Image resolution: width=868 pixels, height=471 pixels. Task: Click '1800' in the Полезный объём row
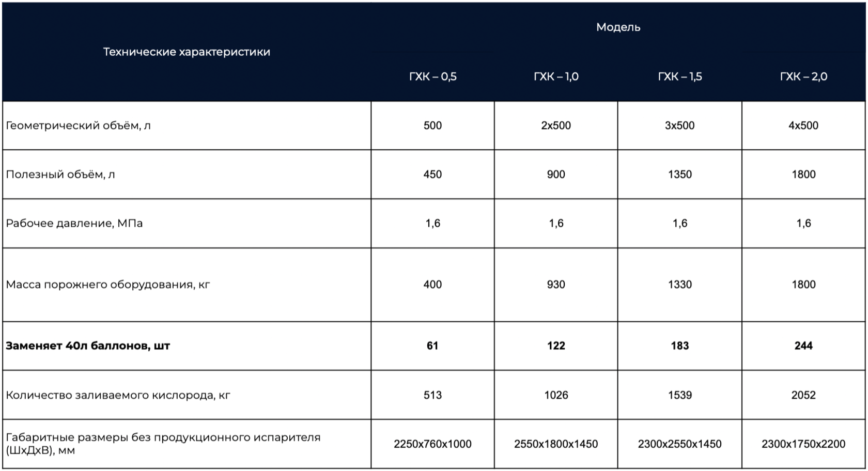coord(803,175)
